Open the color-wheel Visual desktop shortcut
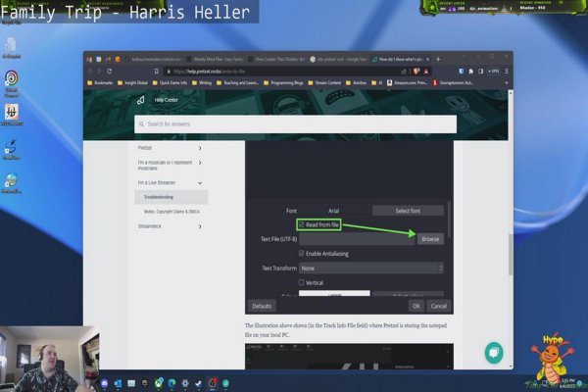The width and height of the screenshot is (588, 392). [x=11, y=83]
